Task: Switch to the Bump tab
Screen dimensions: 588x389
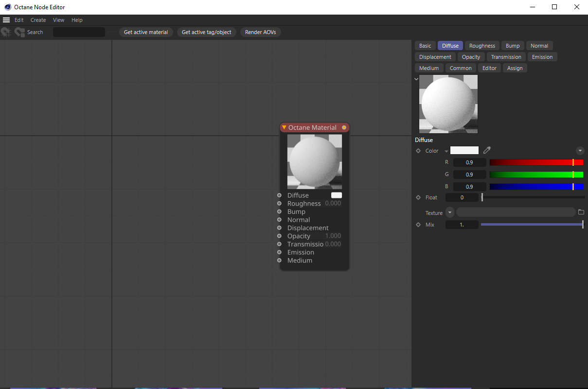Action: point(513,46)
